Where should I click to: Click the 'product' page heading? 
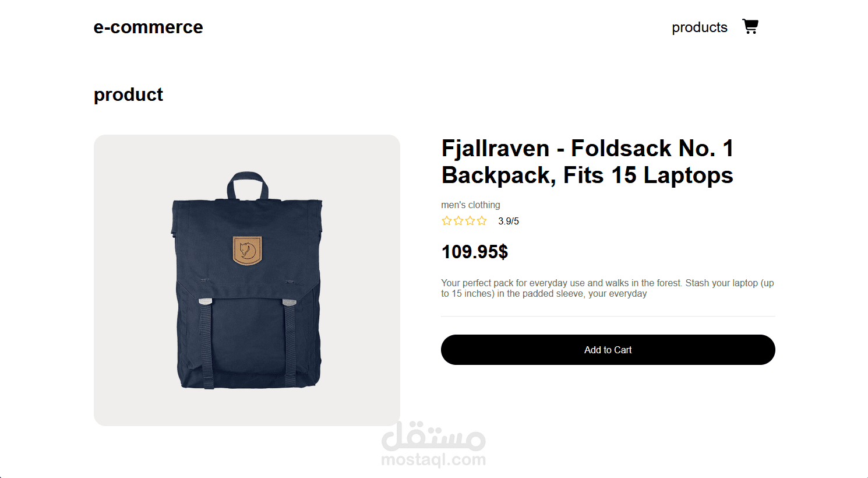pos(128,94)
